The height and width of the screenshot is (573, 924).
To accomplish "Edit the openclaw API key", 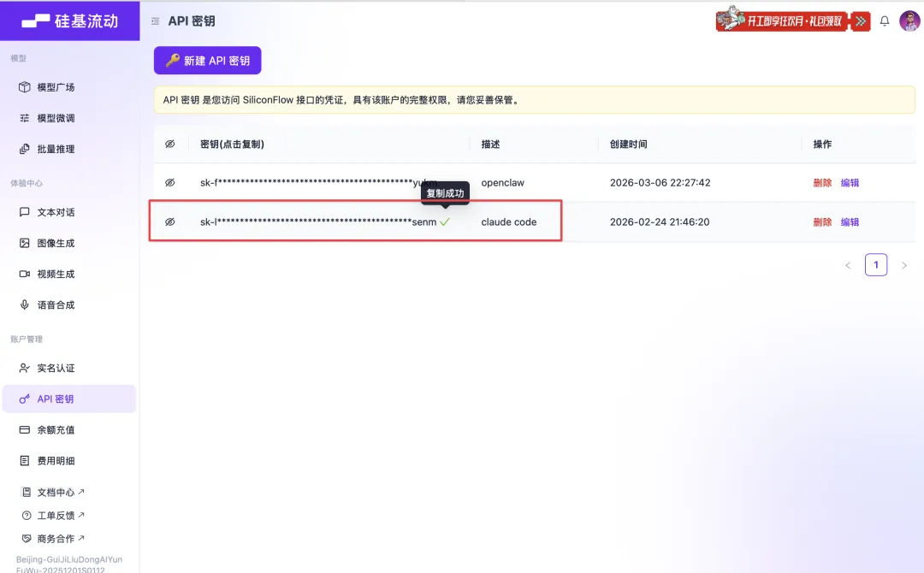I will 850,182.
